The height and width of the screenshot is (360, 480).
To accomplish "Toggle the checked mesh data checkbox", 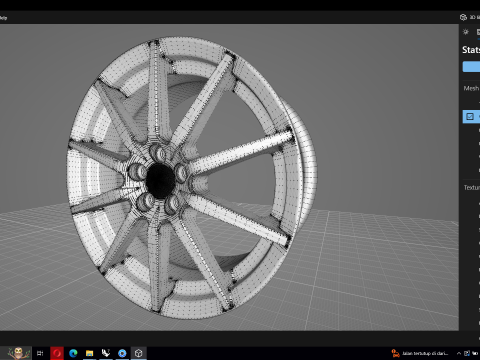I will (470, 116).
